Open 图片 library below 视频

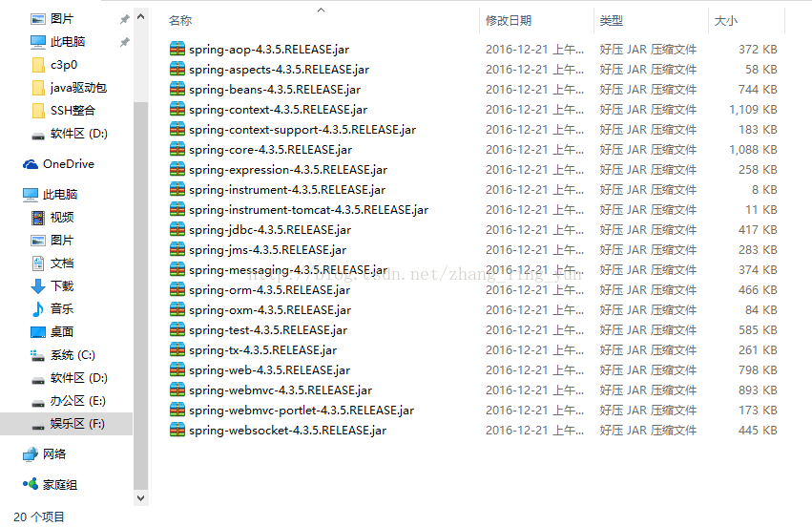(52, 241)
